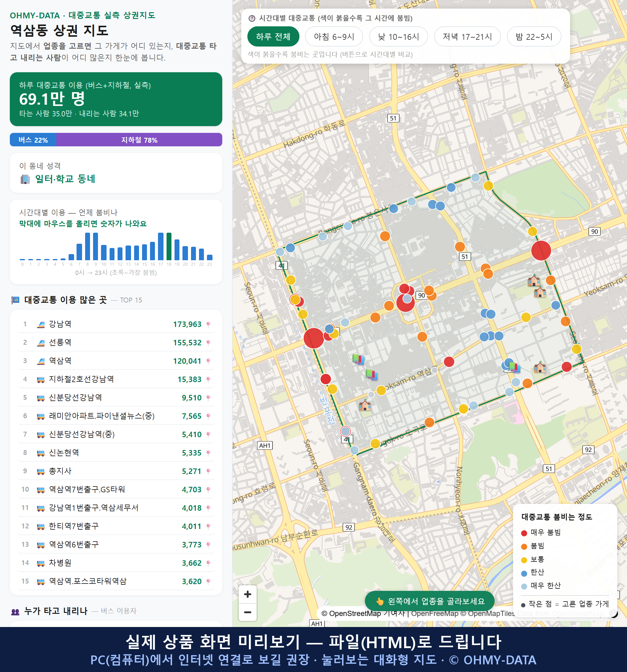The height and width of the screenshot is (672, 627).
Task: Click the subway icon beside 선릉역
Action: pyautogui.click(x=41, y=343)
